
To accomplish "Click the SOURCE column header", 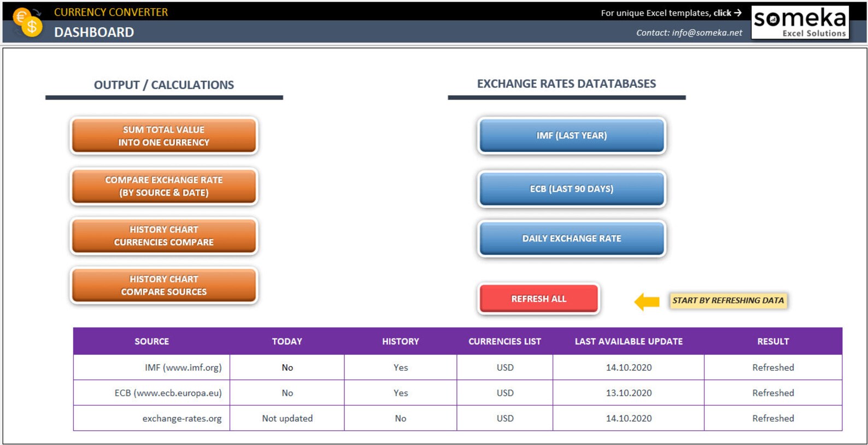I will [x=152, y=341].
